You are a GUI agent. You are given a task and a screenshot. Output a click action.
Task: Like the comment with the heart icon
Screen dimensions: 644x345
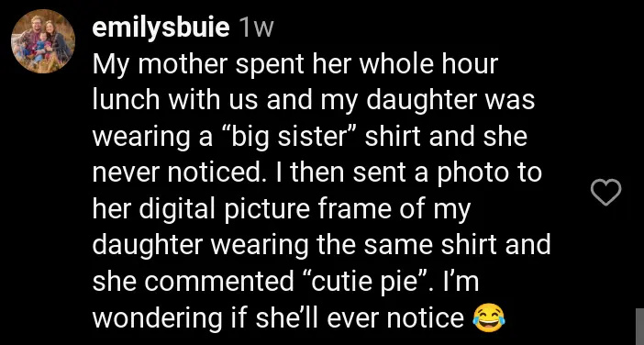click(x=605, y=192)
